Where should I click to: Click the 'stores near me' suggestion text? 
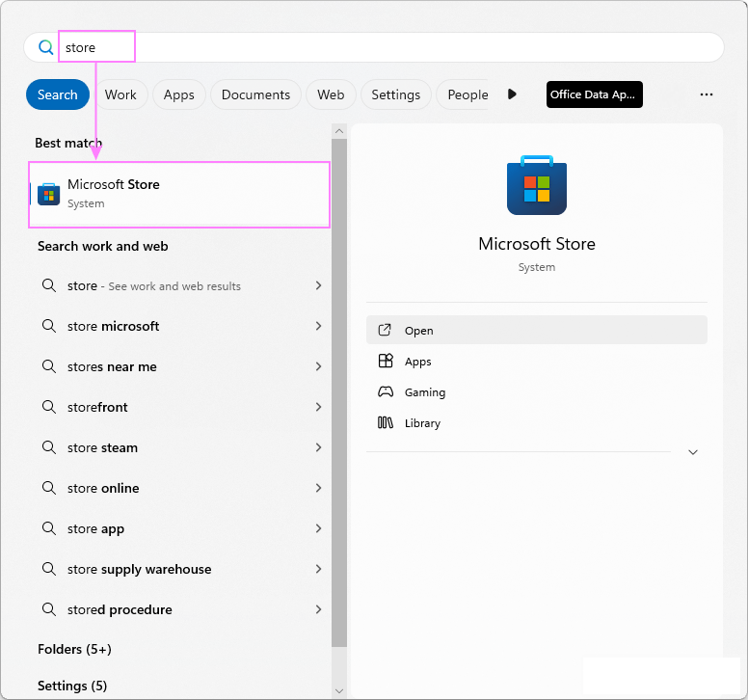[x=112, y=366]
